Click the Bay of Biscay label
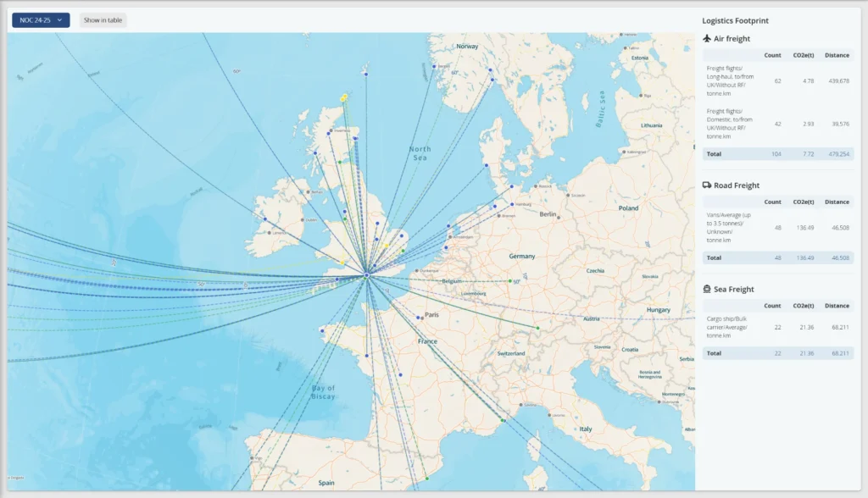The height and width of the screenshot is (498, 868). [323, 392]
